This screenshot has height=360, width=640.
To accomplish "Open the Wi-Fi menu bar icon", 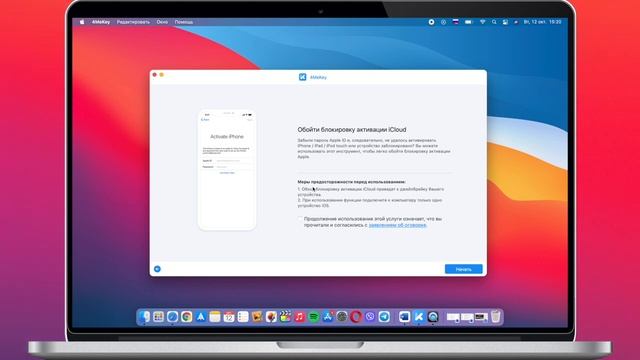I will pos(482,22).
